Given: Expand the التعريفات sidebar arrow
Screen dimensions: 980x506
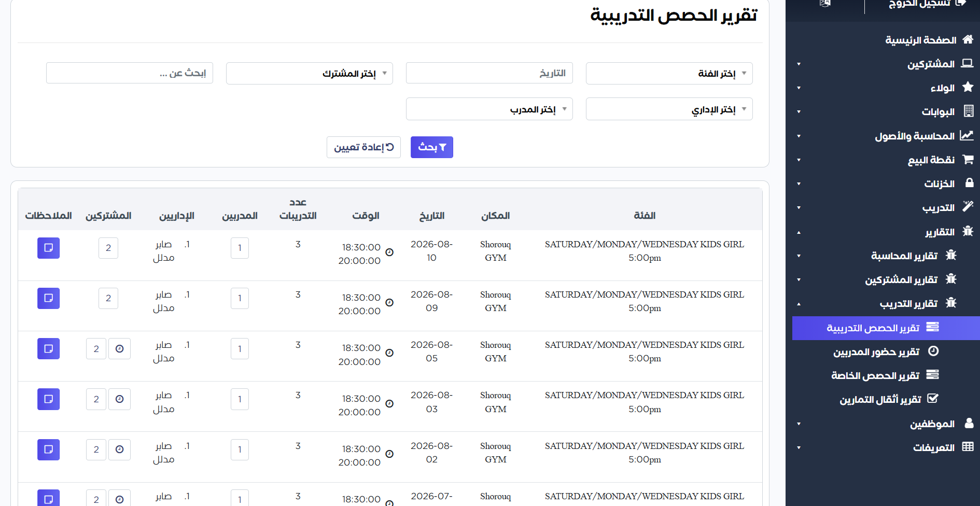Looking at the screenshot, I should pyautogui.click(x=799, y=448).
